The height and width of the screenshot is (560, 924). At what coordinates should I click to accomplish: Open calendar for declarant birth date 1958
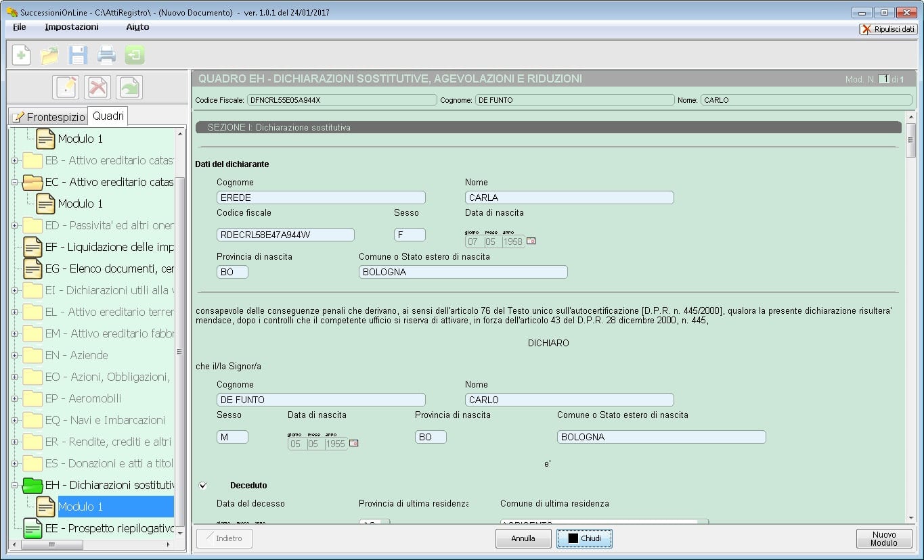tap(531, 241)
